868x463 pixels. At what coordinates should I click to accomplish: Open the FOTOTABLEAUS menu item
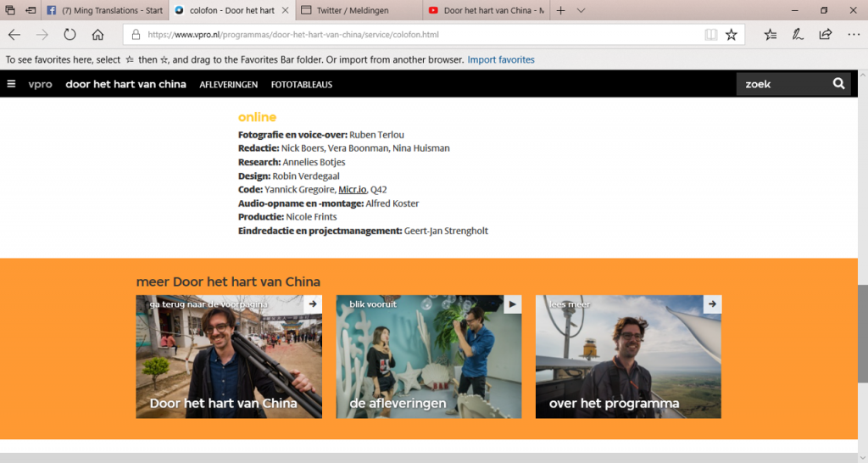point(302,85)
